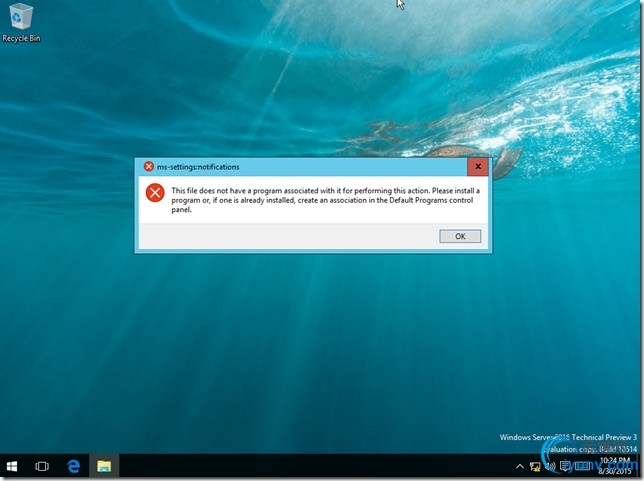
Task: Launch Microsoft Edge from the taskbar
Action: point(74,466)
